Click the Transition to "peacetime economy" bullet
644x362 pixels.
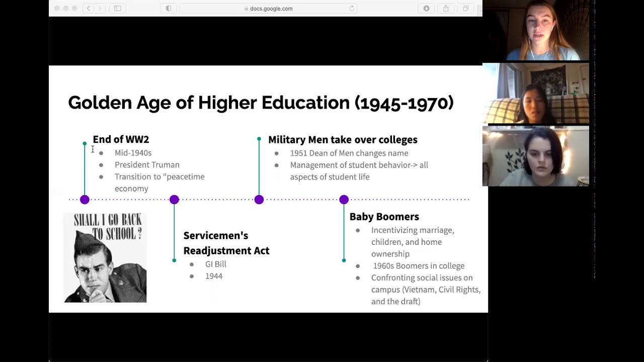pos(159,183)
